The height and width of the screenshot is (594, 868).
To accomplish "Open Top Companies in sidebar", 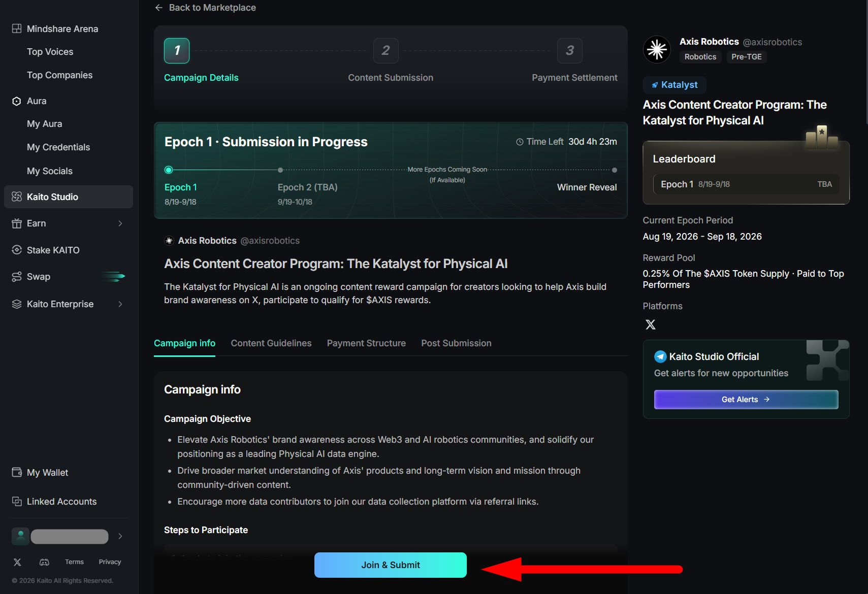I will [x=59, y=75].
